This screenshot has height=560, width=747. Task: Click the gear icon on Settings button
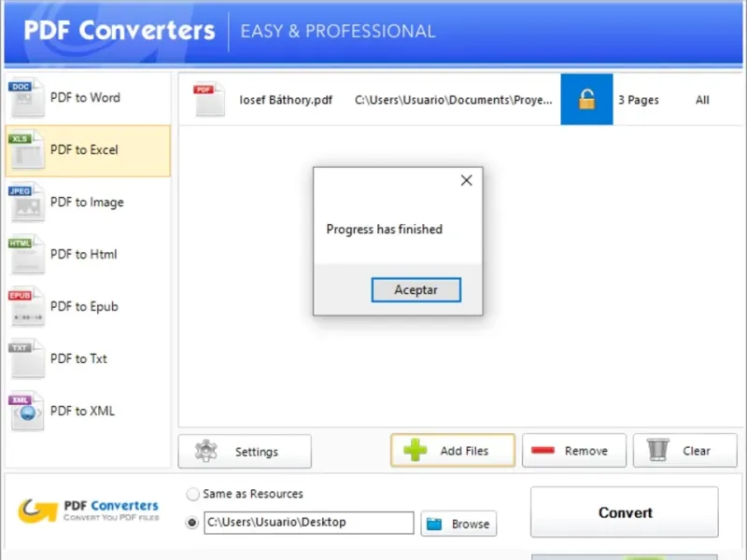coord(205,451)
